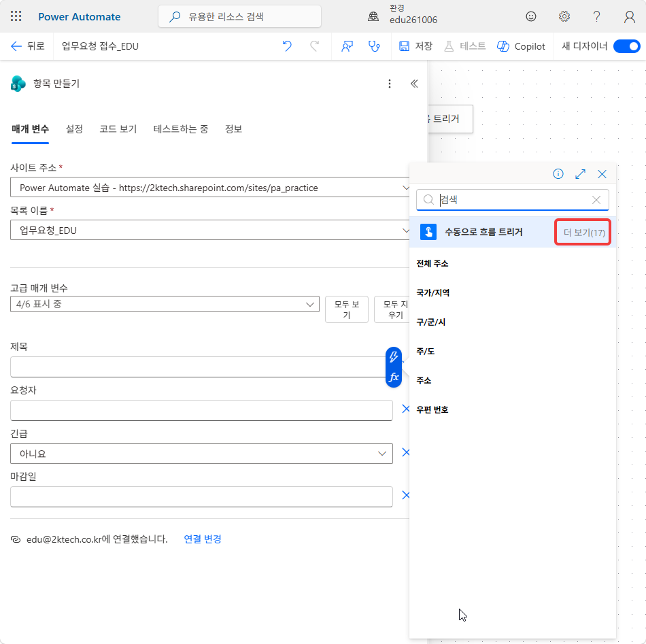The height and width of the screenshot is (644, 646).
Task: Collapse the action panel with double chevron
Action: (415, 84)
